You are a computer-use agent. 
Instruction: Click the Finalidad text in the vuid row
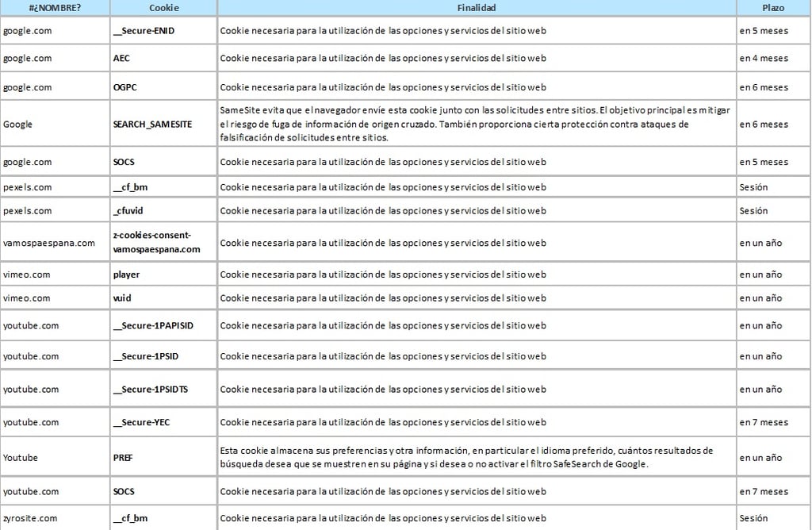pos(383,298)
